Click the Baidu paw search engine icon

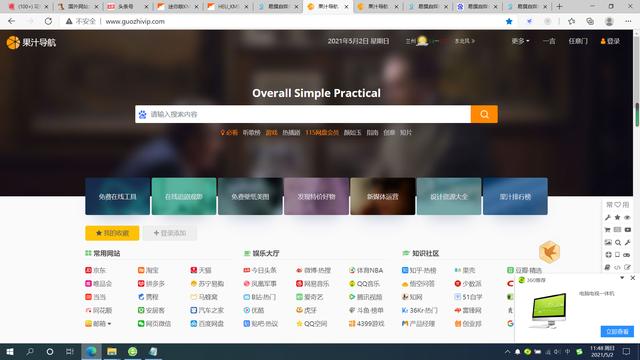tap(142, 114)
